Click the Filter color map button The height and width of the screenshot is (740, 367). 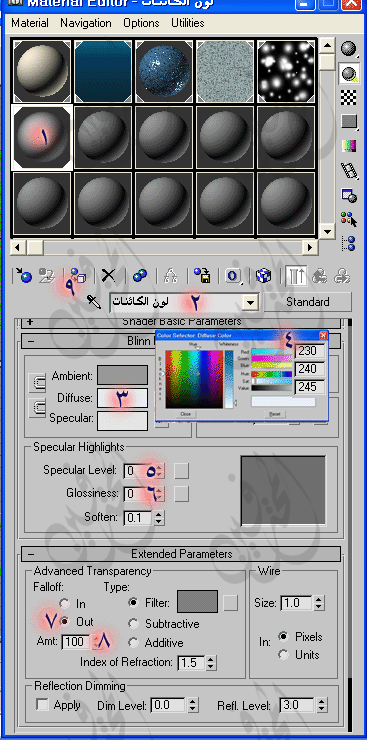230,603
